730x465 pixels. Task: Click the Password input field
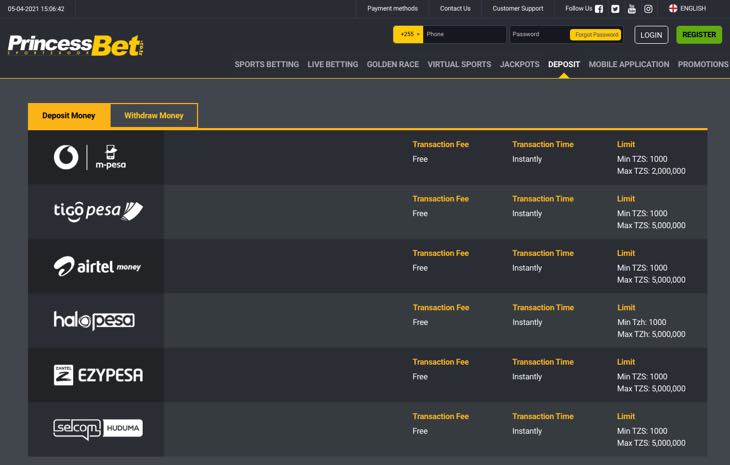(539, 34)
